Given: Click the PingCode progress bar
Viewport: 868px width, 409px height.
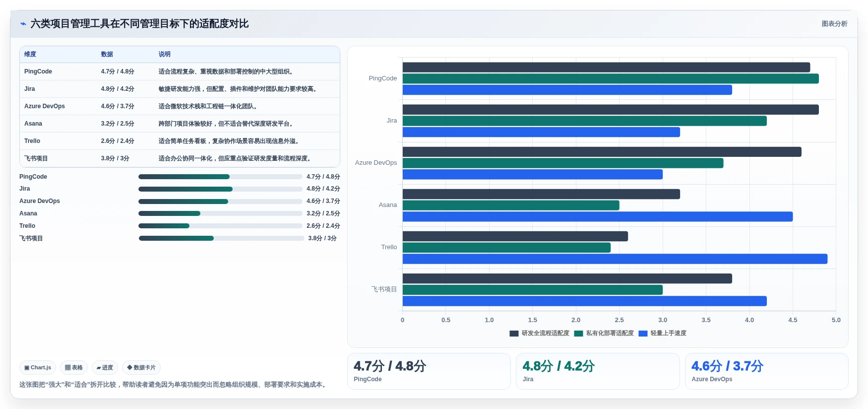Looking at the screenshot, I should pyautogui.click(x=220, y=177).
